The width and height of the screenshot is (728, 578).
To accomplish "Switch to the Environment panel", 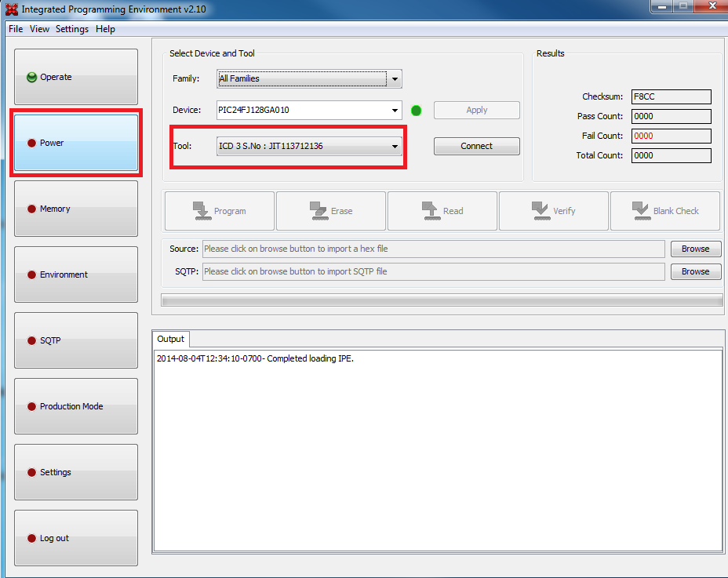I will pyautogui.click(x=76, y=274).
